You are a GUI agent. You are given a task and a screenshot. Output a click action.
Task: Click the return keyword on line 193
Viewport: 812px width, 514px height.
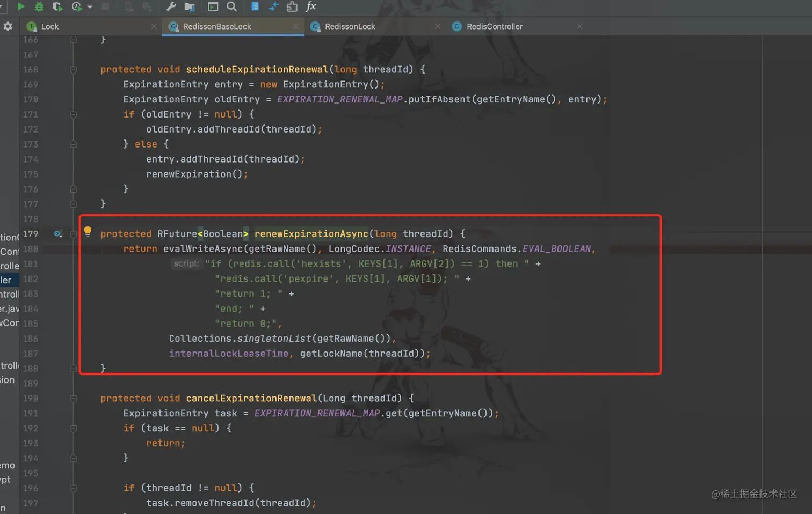[163, 443]
